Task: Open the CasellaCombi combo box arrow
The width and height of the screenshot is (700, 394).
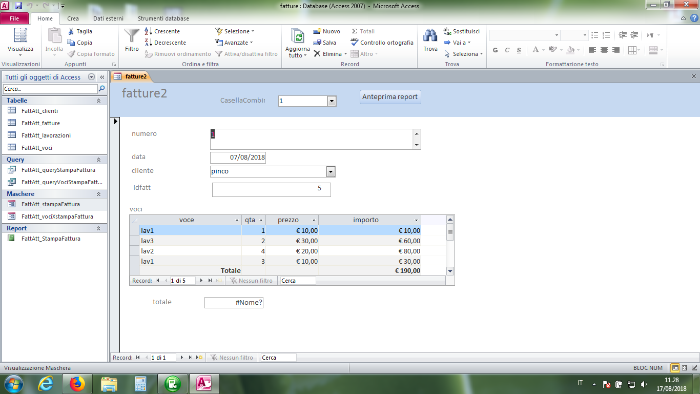Action: (x=332, y=101)
